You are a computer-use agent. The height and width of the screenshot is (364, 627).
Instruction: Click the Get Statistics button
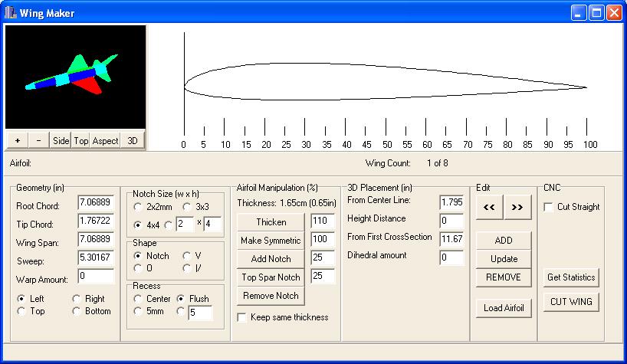[571, 277]
